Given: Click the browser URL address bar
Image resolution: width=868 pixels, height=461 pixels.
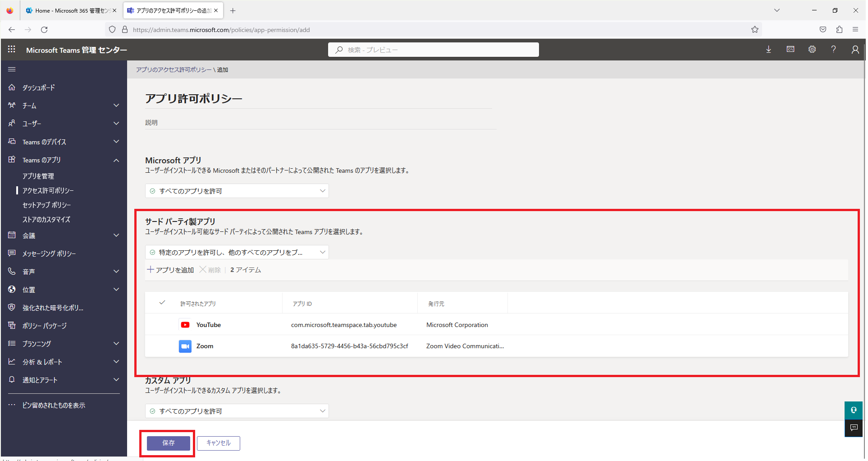Looking at the screenshot, I should pos(433,30).
